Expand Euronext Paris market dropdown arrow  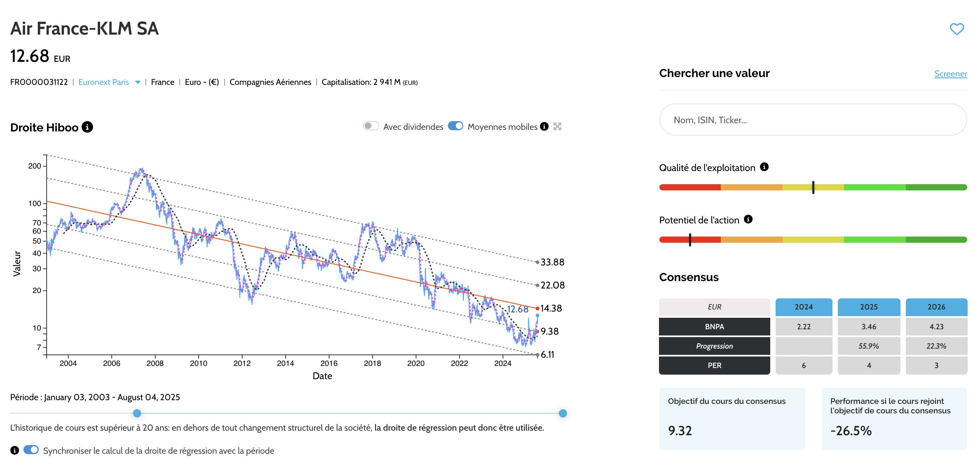(138, 82)
